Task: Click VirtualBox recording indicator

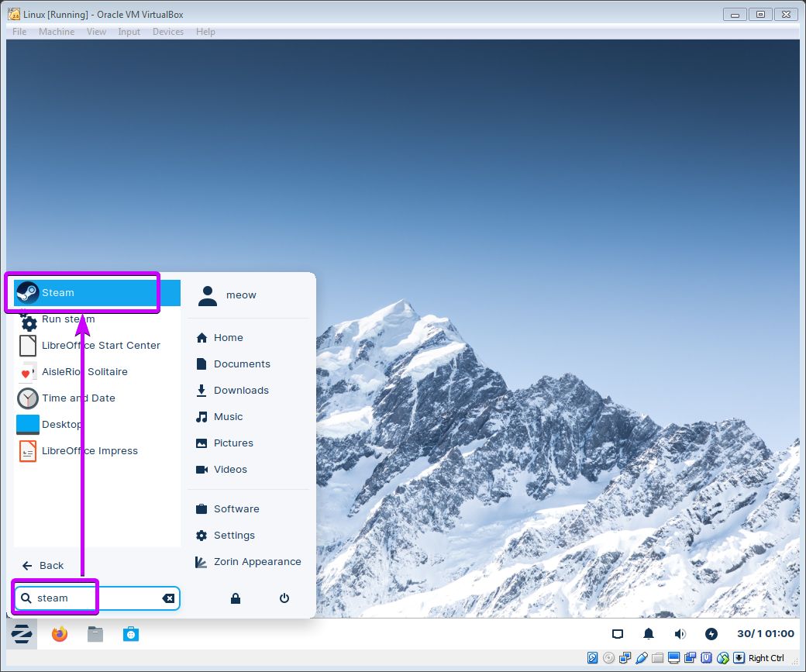Action: (x=691, y=657)
